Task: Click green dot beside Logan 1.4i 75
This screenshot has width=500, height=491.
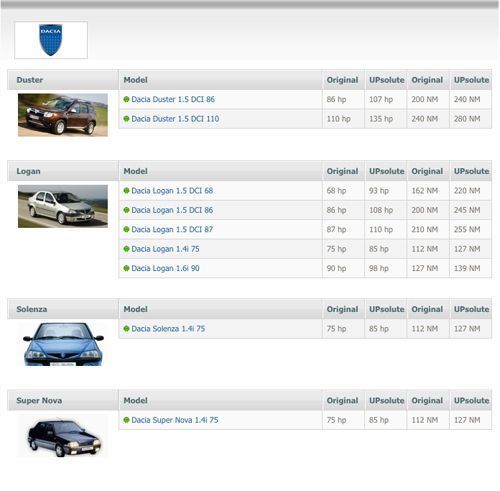Action: click(126, 249)
